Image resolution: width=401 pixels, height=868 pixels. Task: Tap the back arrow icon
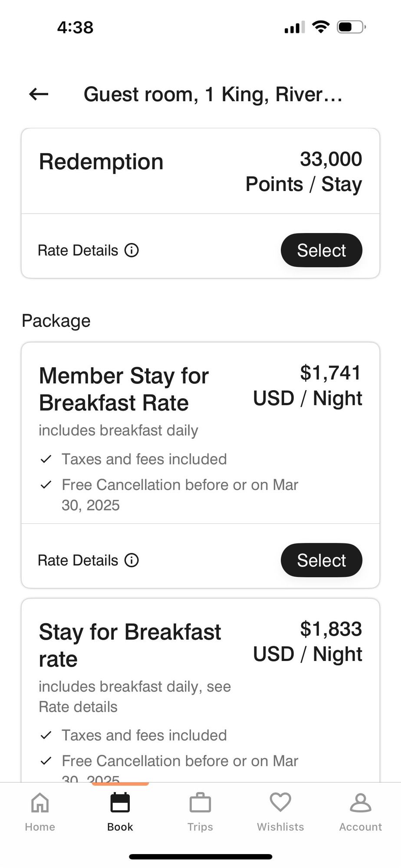(39, 94)
